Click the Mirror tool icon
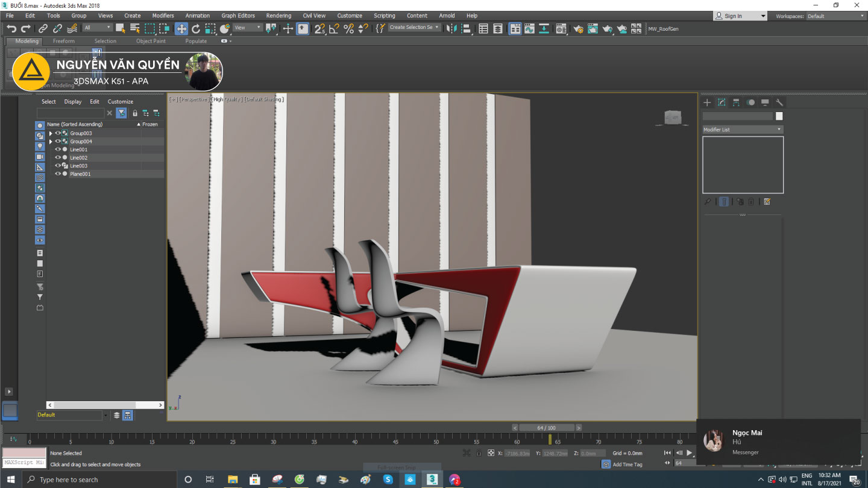This screenshot has height=488, width=868. click(451, 28)
